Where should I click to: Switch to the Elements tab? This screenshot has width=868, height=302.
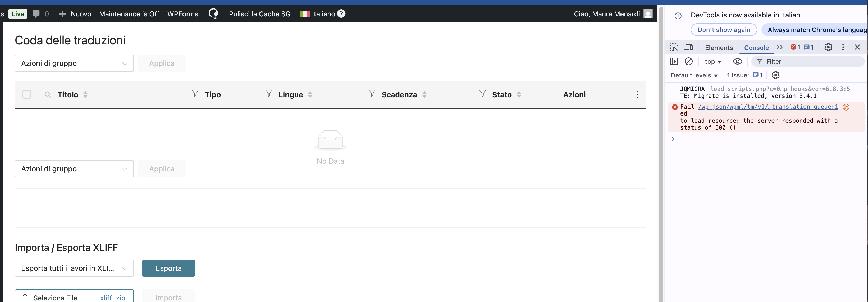pos(719,48)
